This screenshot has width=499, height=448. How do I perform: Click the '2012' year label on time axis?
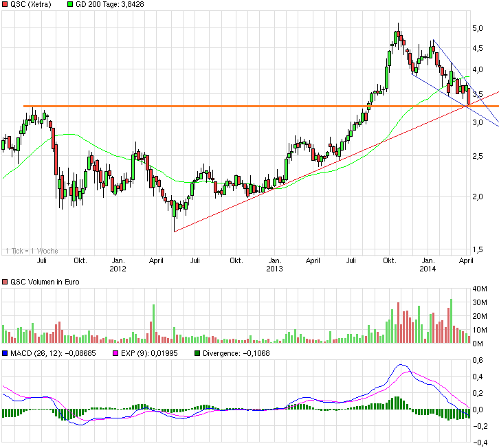pos(118,269)
